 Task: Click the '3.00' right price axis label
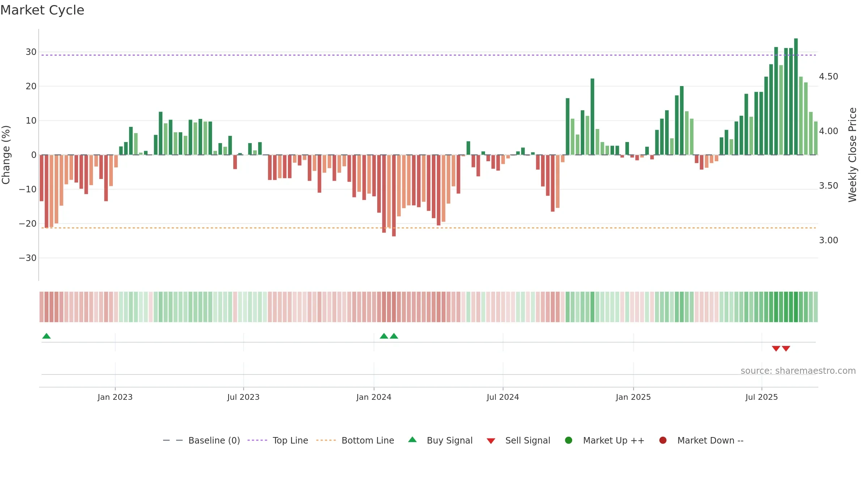828,240
